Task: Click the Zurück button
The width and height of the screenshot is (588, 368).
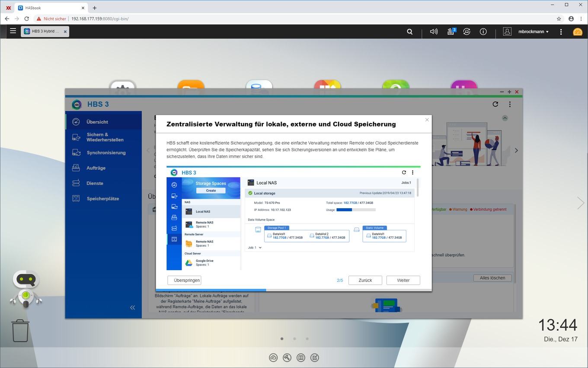Action: point(365,280)
